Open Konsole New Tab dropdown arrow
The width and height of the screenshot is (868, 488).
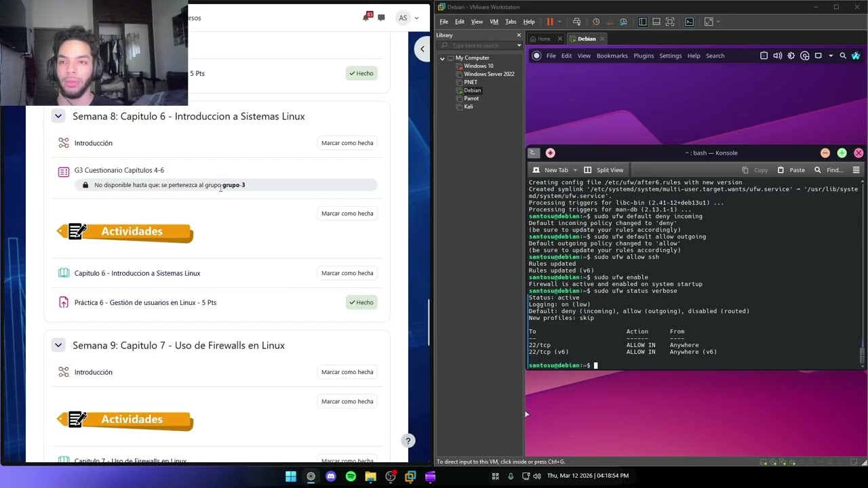pos(575,170)
